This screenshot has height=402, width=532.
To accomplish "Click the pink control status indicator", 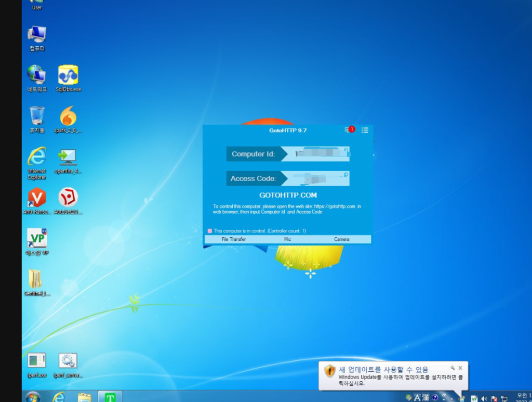I will pos(210,231).
